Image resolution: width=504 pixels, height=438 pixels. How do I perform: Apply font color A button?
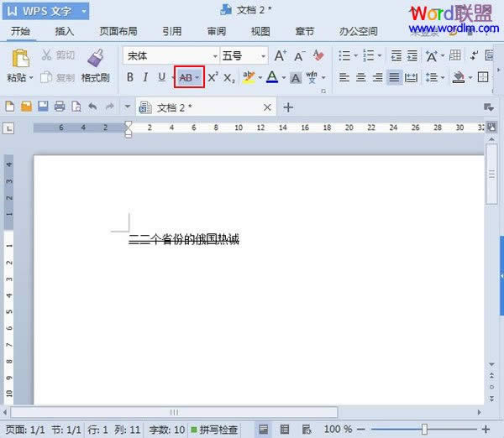click(272, 77)
